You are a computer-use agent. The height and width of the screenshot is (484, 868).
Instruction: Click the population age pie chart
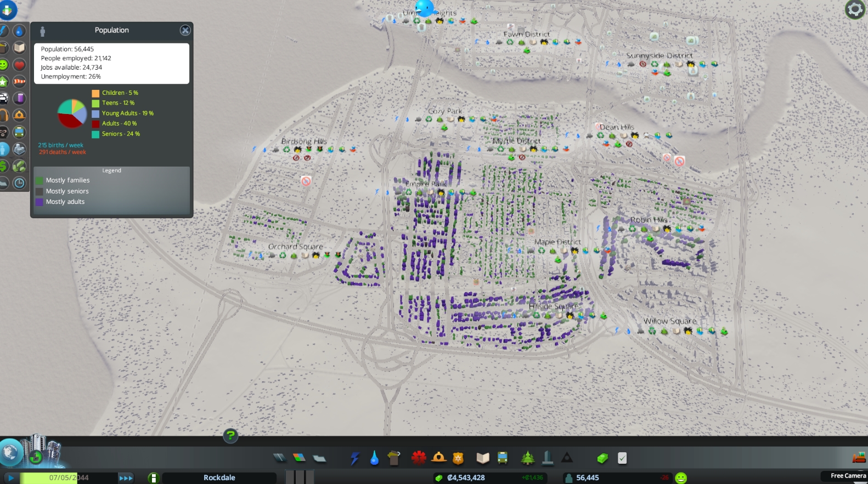click(72, 113)
